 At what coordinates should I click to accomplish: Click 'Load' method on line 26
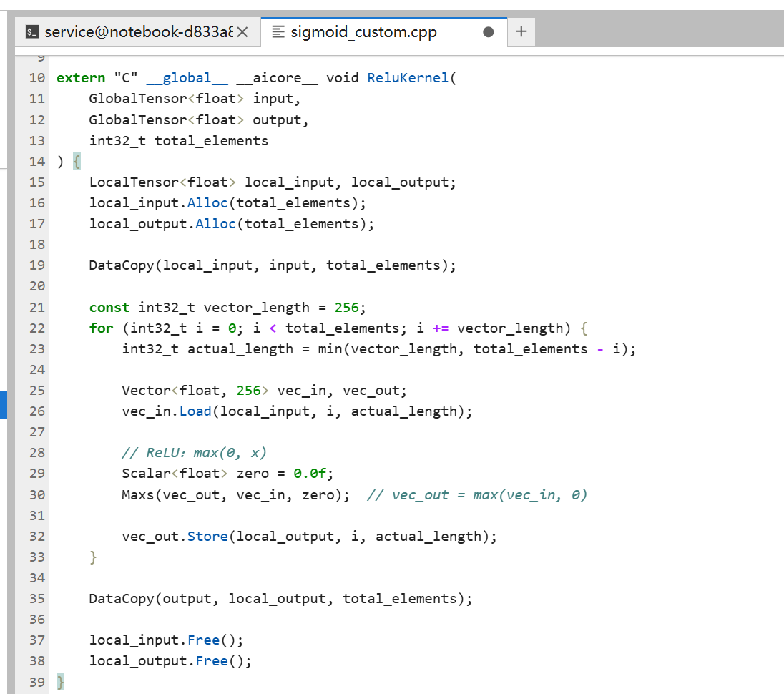(195, 411)
